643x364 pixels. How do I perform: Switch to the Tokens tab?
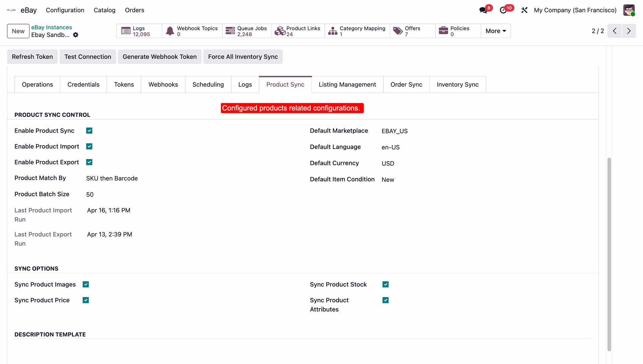(x=124, y=85)
